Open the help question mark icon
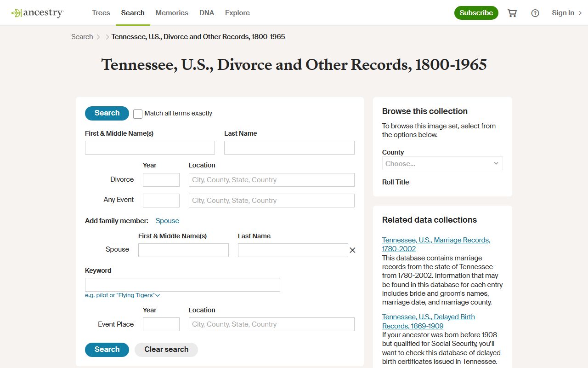This screenshot has width=588, height=368. point(535,13)
